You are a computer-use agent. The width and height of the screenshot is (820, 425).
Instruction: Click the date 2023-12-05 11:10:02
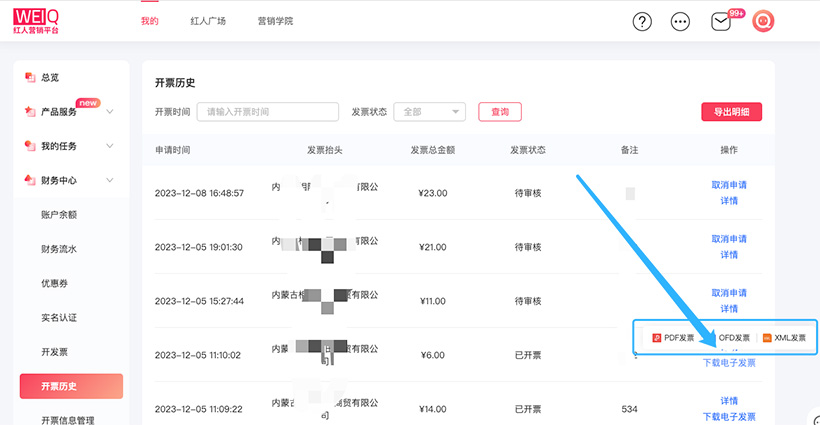(x=198, y=355)
